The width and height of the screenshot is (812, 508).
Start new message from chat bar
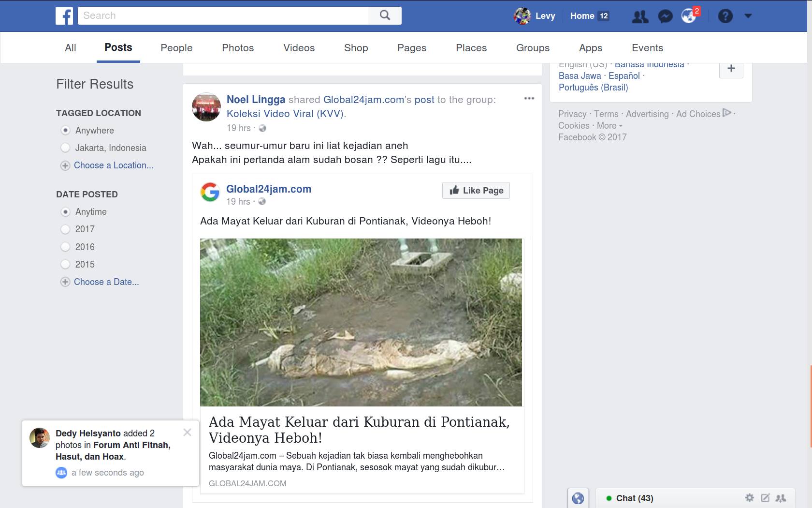click(x=765, y=498)
